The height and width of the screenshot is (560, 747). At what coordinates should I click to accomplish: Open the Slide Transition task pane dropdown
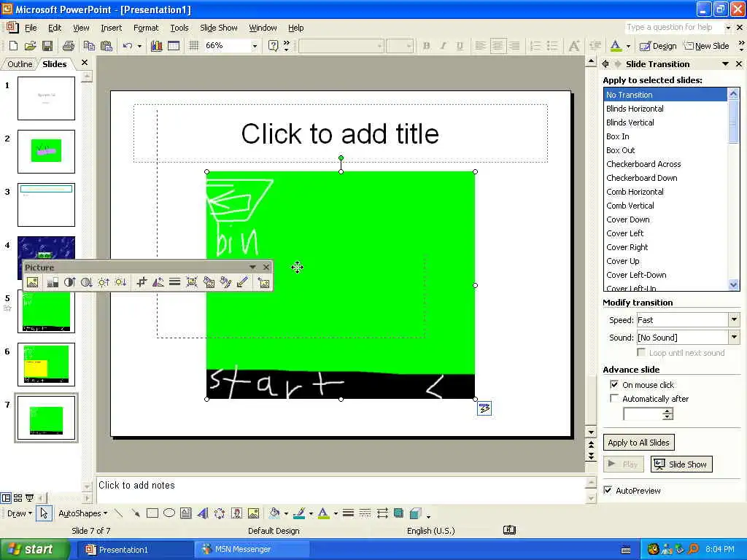[x=725, y=64]
